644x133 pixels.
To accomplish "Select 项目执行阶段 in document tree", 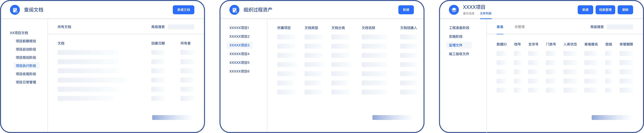I will 26,66.
